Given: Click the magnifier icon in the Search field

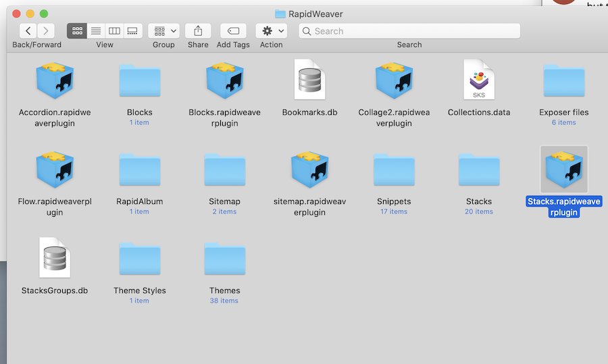Looking at the screenshot, I should point(306,31).
